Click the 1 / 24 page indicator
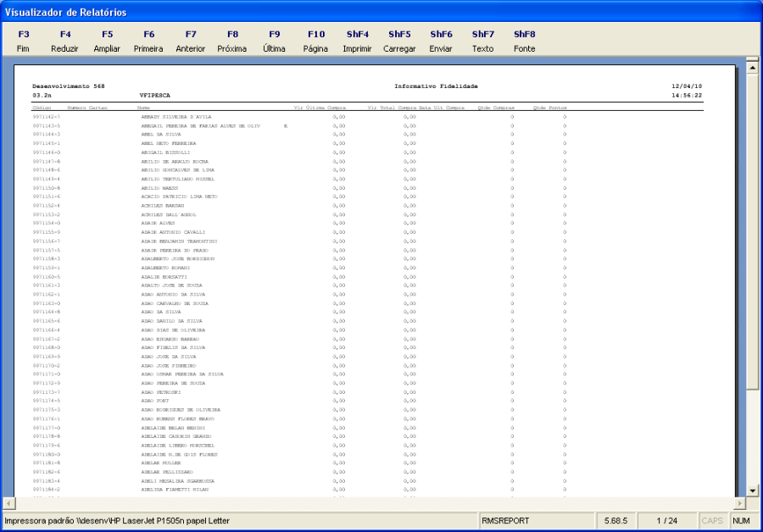This screenshot has height=532, width=763. tap(666, 521)
